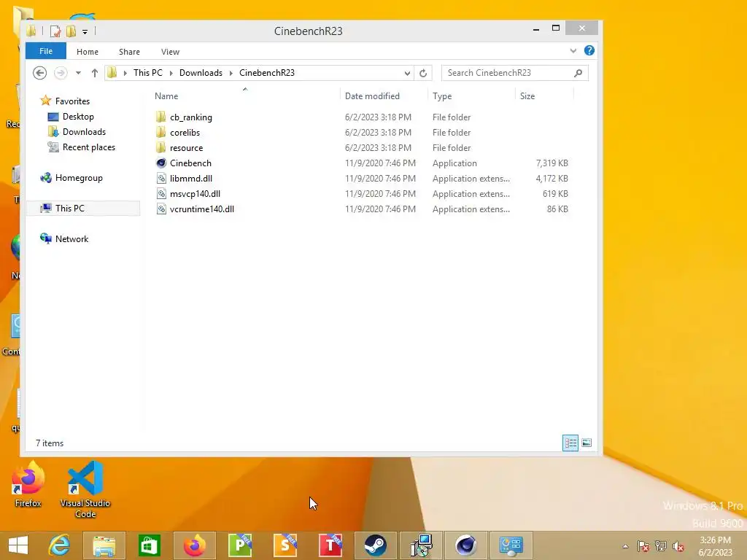Open the resource folder
This screenshot has width=747, height=560.
click(x=186, y=148)
